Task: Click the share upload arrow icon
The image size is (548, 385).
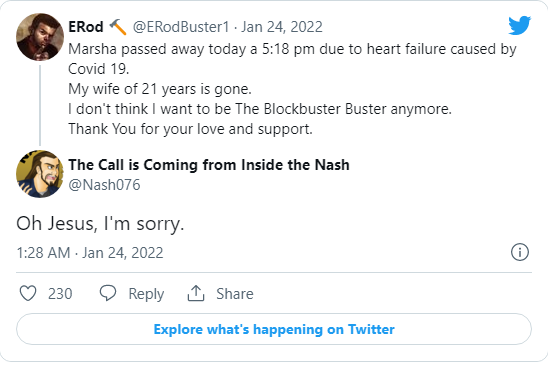Action: [196, 293]
